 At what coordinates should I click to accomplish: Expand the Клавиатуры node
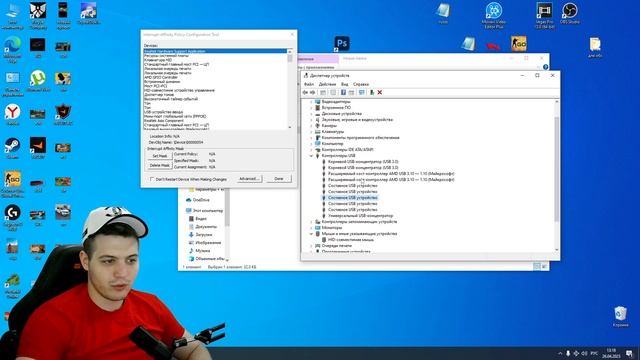coord(311,131)
